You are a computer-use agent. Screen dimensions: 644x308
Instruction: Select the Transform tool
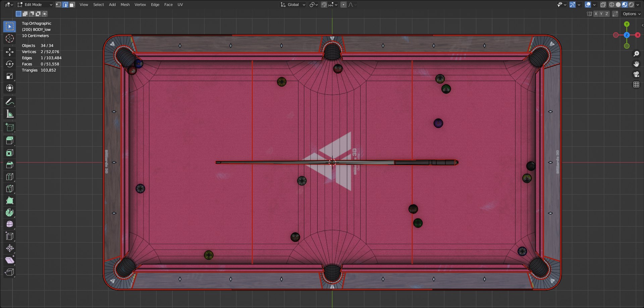click(9, 88)
